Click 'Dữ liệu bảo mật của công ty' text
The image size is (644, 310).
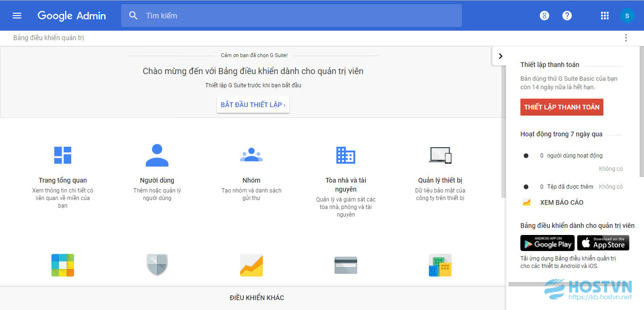[x=440, y=194]
